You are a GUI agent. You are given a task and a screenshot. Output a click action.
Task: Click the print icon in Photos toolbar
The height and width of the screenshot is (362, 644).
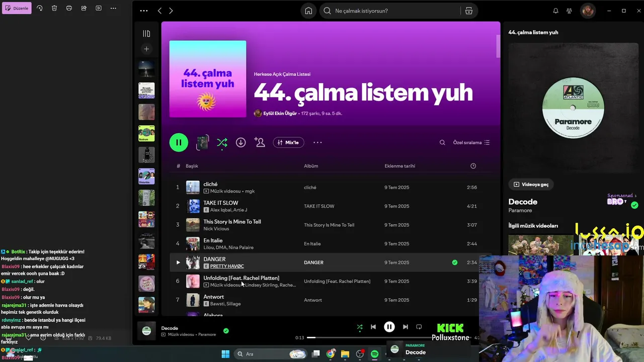69,8
